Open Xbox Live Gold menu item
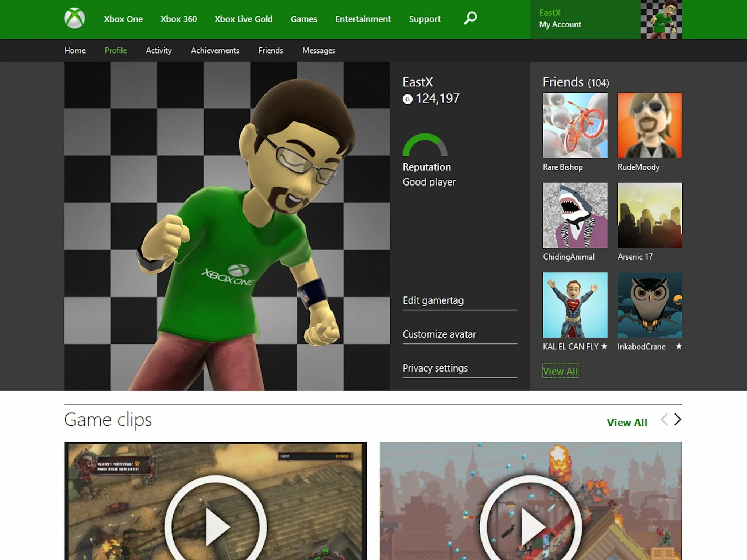747x560 pixels. (243, 19)
